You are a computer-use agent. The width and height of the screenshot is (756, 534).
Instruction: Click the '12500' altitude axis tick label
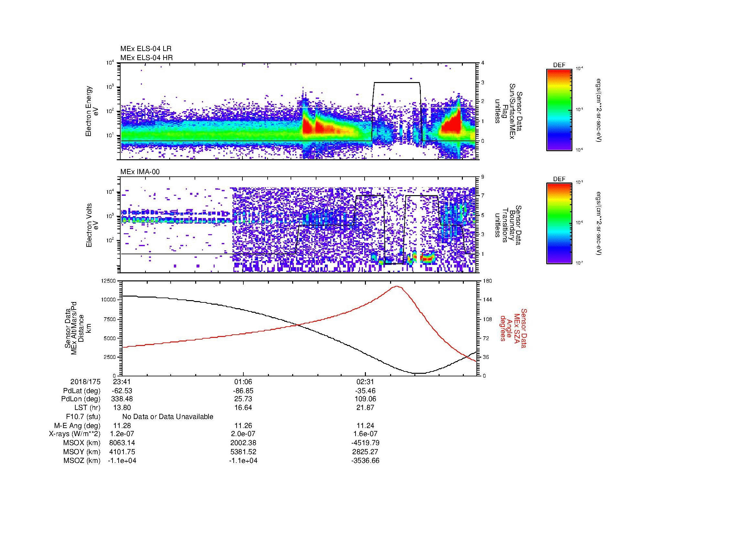(108, 281)
